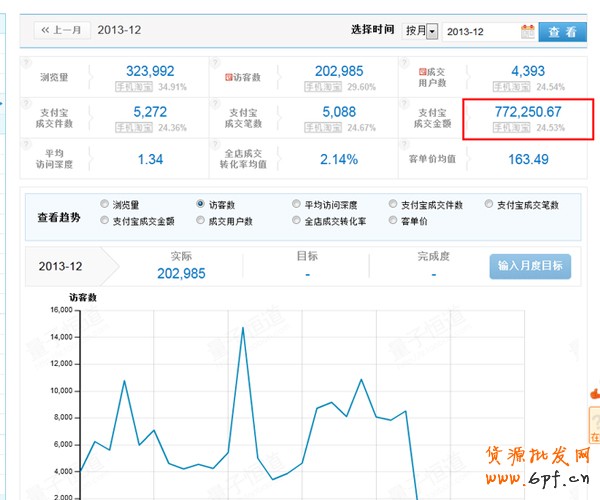This screenshot has height=500, width=600.
Task: Click the help icon beside 访客数 cell
Action: (215, 62)
